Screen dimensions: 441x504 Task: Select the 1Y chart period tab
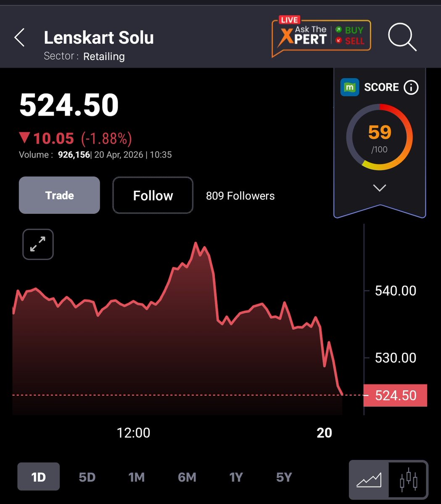(236, 477)
